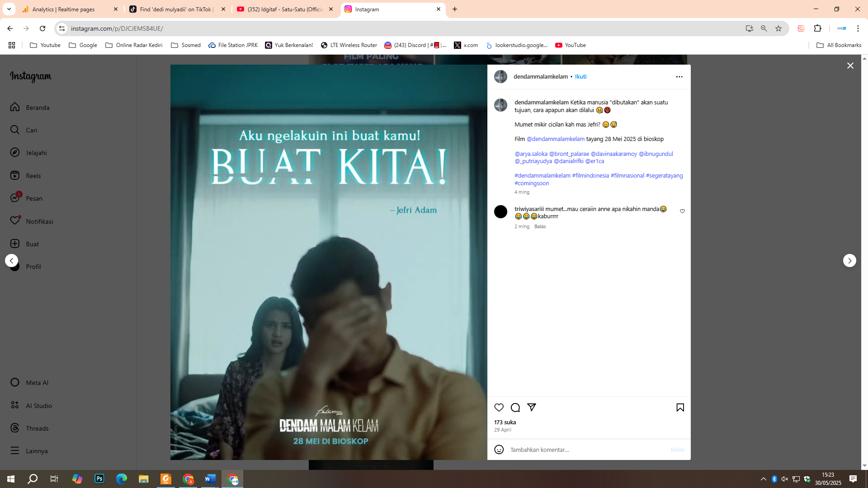Reload the page
This screenshot has height=488, width=868.
[x=42, y=28]
